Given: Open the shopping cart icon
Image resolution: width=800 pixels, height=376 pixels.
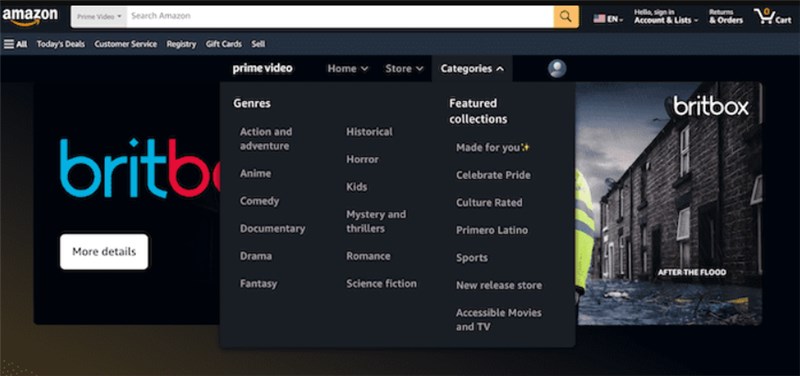Looking at the screenshot, I should [x=772, y=16].
